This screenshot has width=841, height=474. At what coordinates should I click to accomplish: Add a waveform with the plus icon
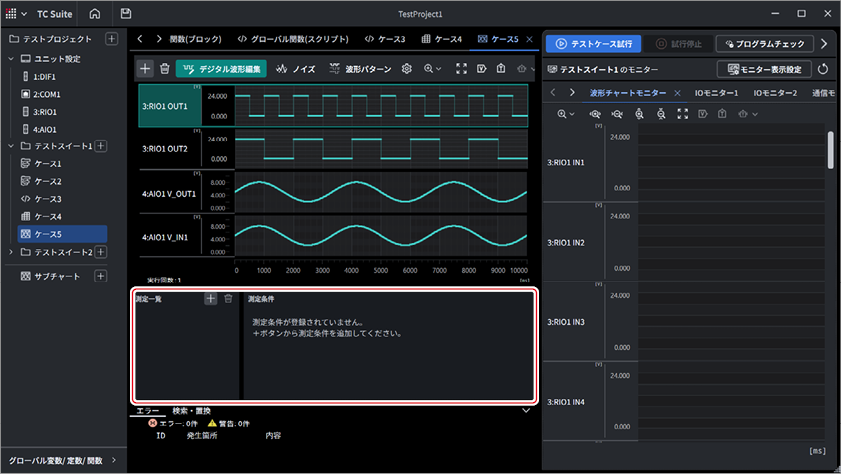point(145,69)
